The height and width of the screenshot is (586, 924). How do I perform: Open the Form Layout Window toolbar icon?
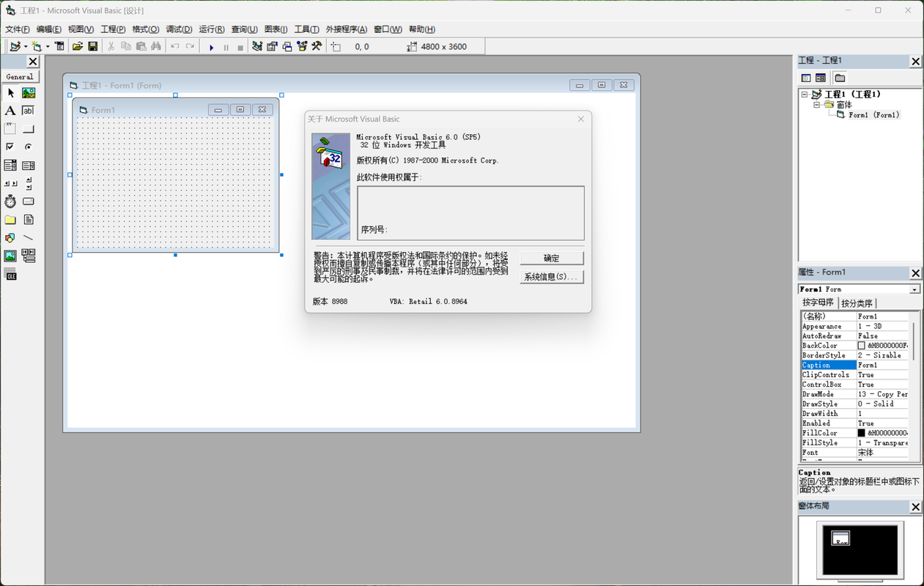tap(287, 46)
